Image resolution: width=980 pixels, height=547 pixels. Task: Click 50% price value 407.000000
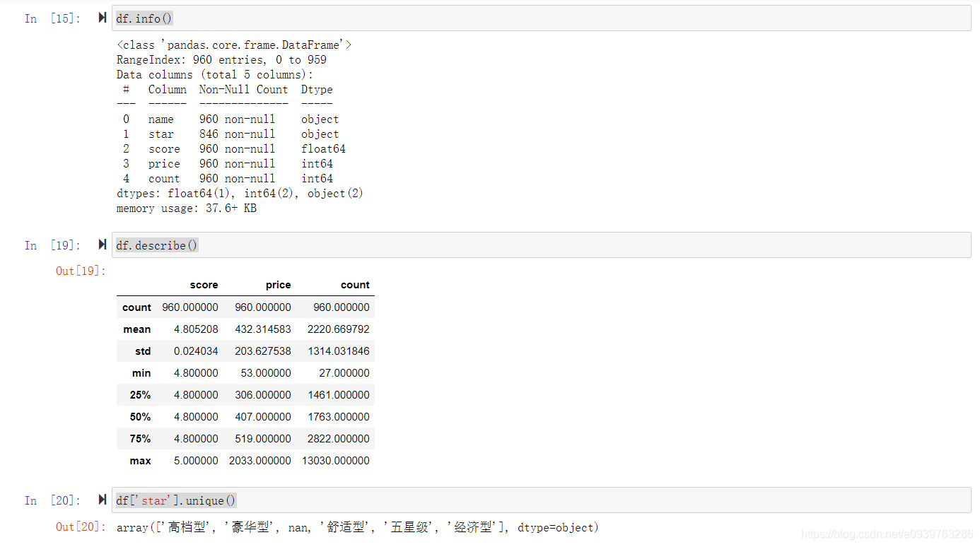click(x=263, y=417)
